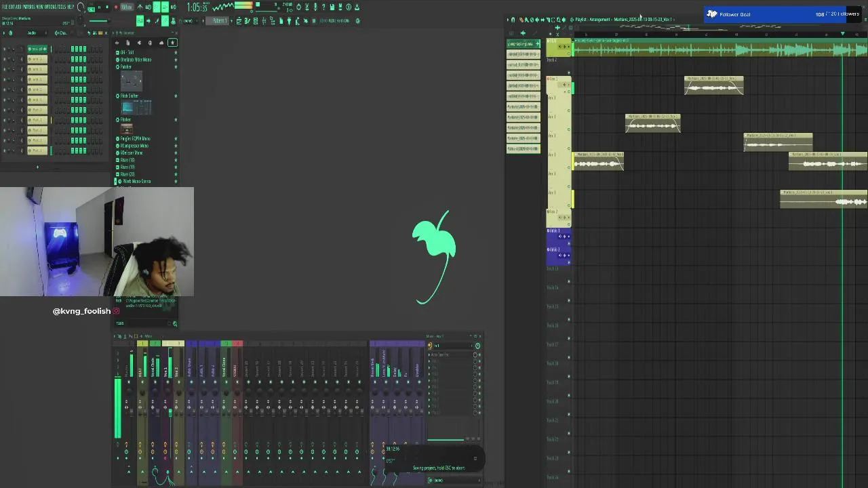868x488 pixels.
Task: Select the zoom magnifier tool in Playlist
Action: [x=558, y=20]
